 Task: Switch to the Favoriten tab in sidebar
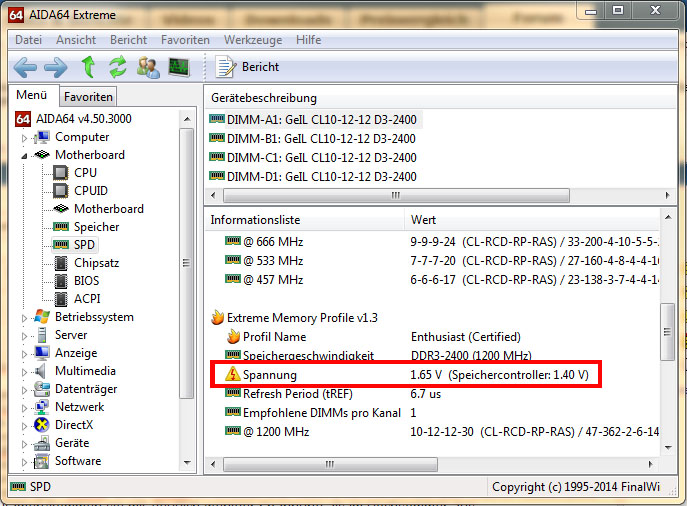[88, 97]
